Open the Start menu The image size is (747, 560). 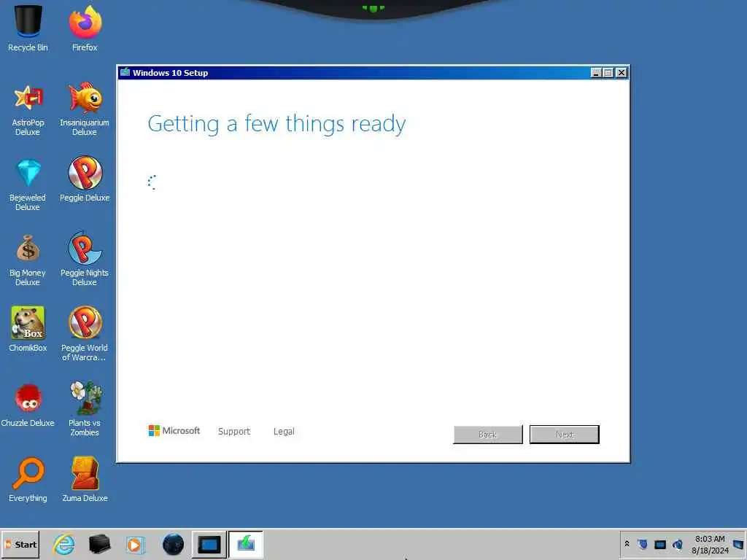[20, 544]
